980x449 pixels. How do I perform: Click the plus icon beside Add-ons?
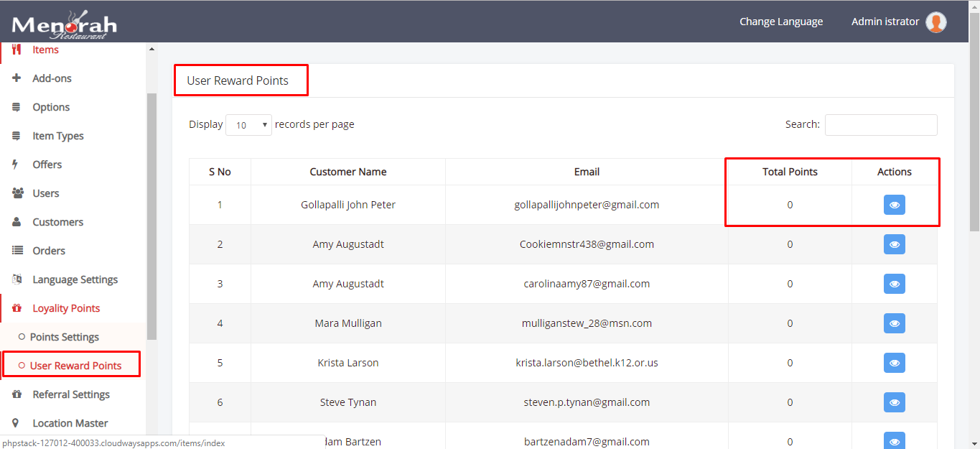click(17, 78)
